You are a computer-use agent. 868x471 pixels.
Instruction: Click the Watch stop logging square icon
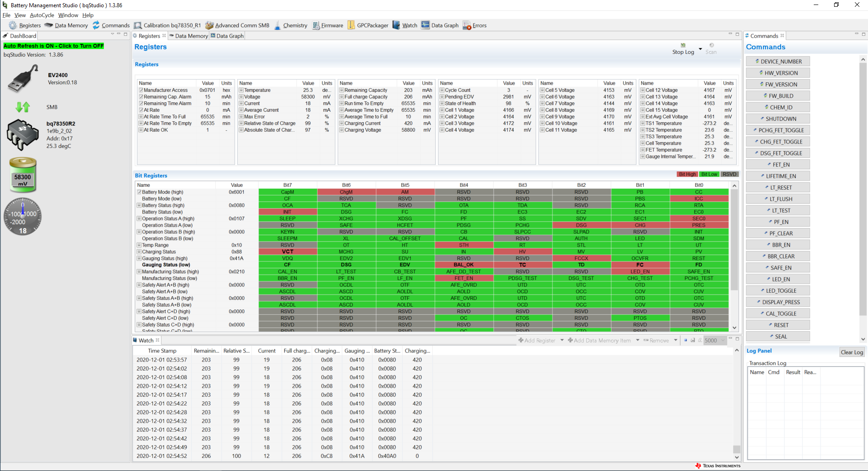tap(685, 340)
